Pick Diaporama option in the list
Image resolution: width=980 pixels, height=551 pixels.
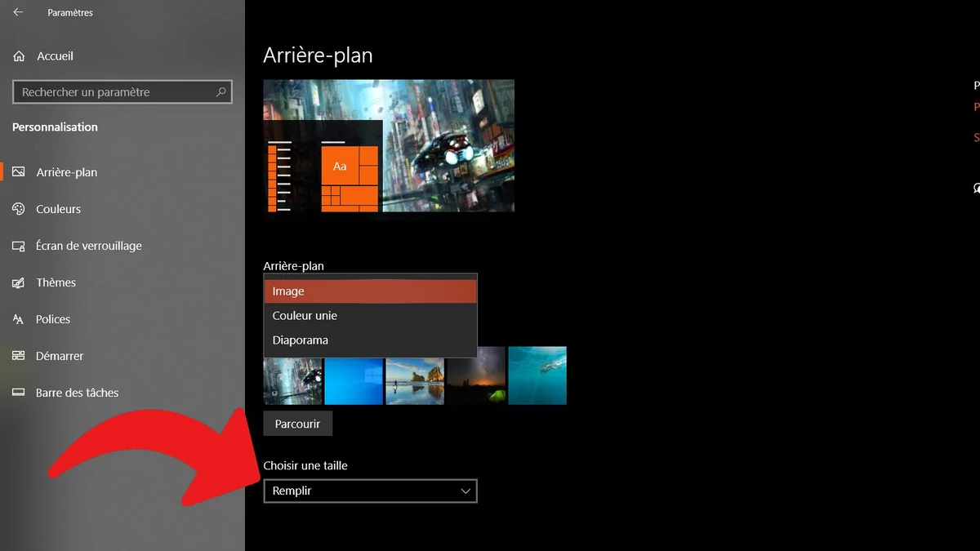[x=369, y=340]
